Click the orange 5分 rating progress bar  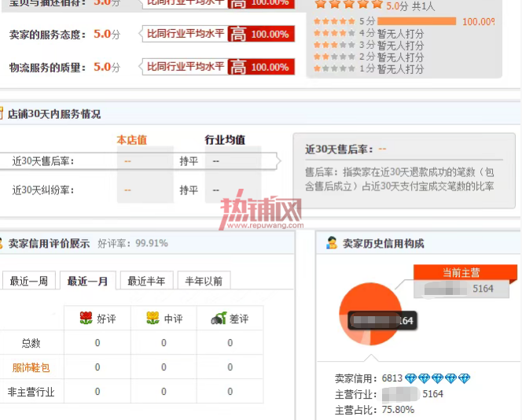click(x=417, y=21)
